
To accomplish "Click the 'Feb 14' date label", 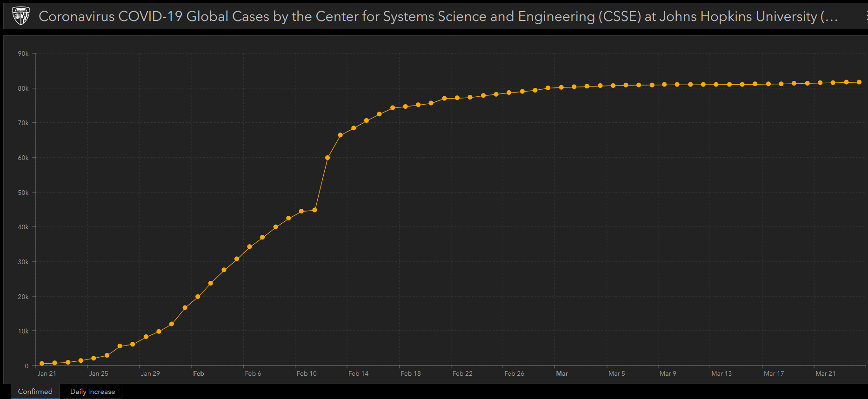I will coord(358,373).
